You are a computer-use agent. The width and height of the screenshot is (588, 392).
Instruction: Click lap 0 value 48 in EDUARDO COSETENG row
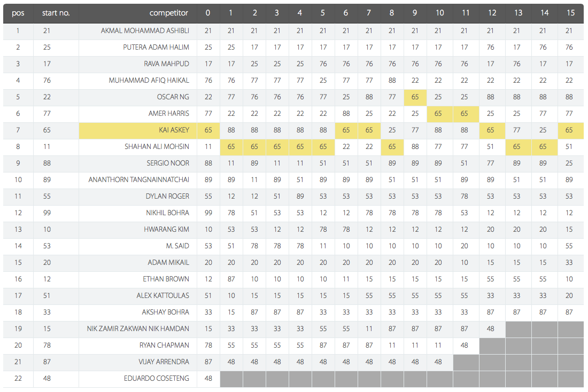click(208, 378)
